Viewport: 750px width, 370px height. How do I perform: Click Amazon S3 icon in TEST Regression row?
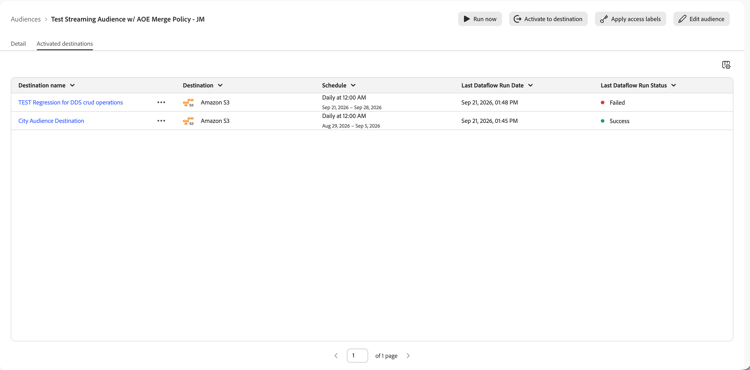pyautogui.click(x=188, y=102)
